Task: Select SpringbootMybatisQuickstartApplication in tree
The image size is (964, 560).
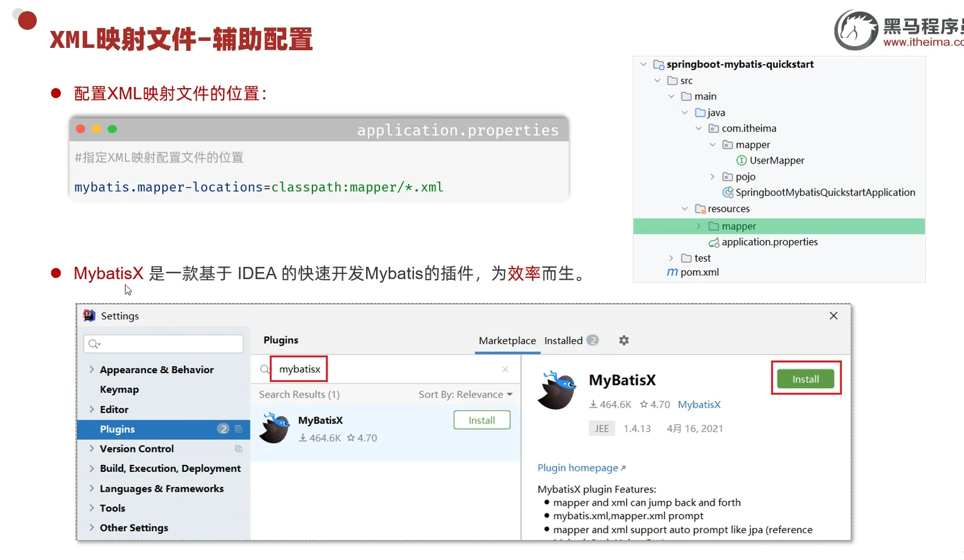Action: coord(825,193)
